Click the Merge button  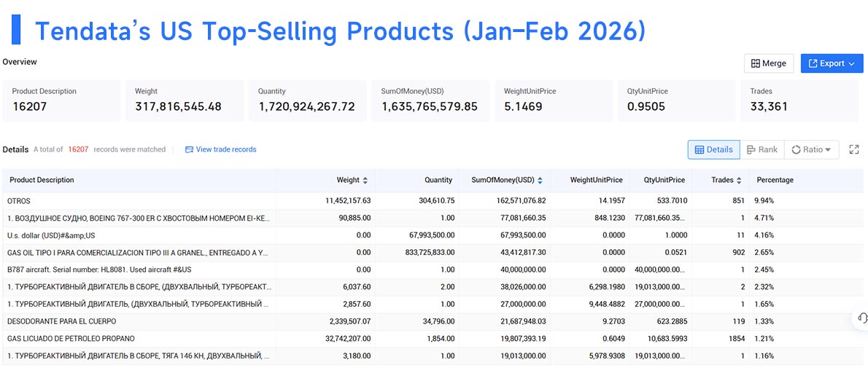coord(768,63)
